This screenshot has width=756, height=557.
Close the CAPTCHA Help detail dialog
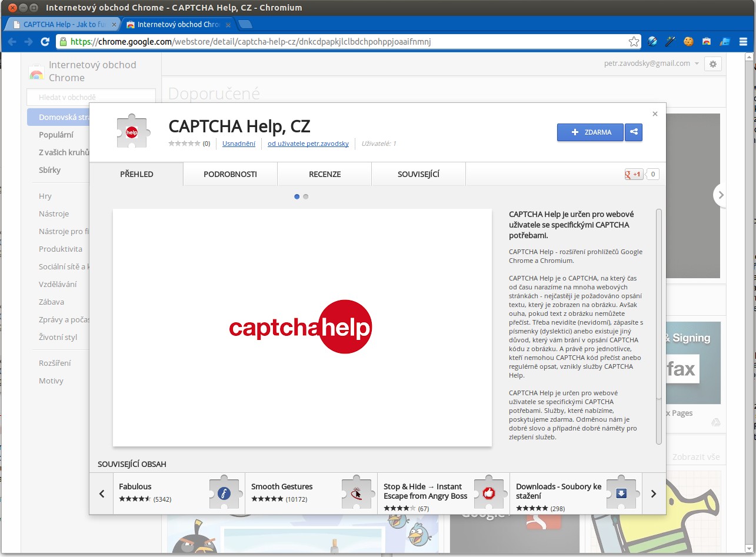(655, 114)
